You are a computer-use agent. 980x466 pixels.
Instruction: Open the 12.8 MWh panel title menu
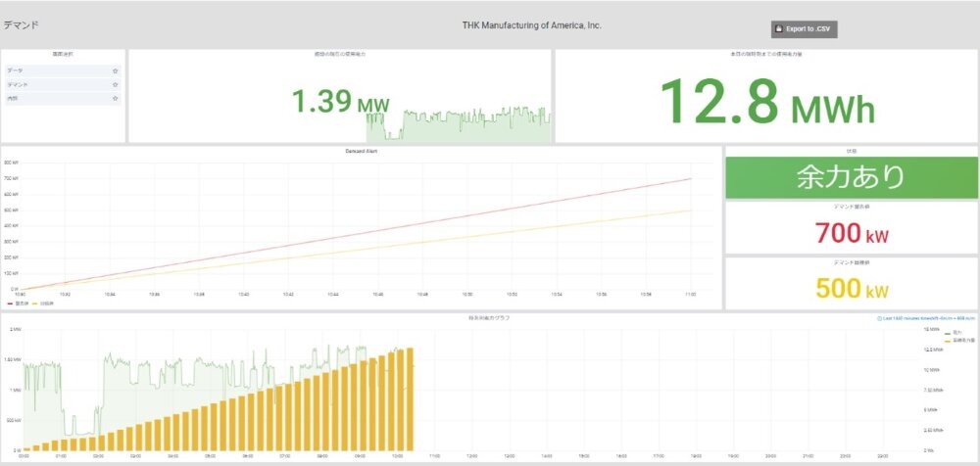click(765, 53)
